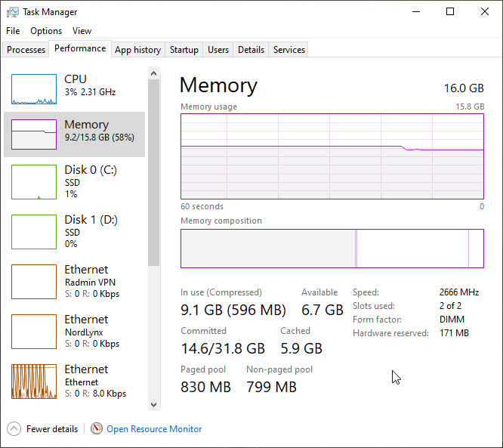Click the 'In use (Compressed)' label
The height and width of the screenshot is (448, 503).
coord(221,292)
